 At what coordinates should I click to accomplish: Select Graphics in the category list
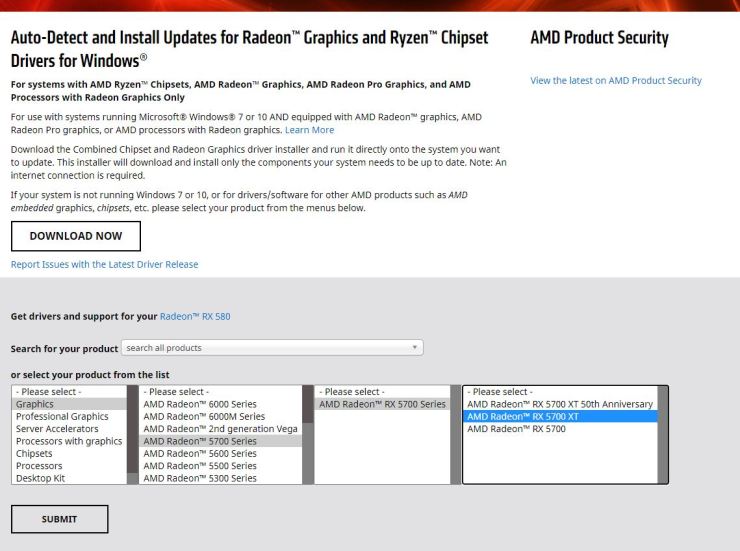tap(69, 404)
